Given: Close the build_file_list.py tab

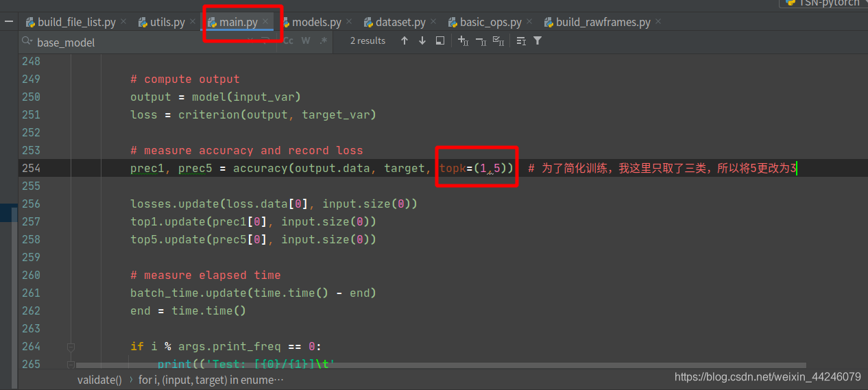Looking at the screenshot, I should pyautogui.click(x=123, y=22).
